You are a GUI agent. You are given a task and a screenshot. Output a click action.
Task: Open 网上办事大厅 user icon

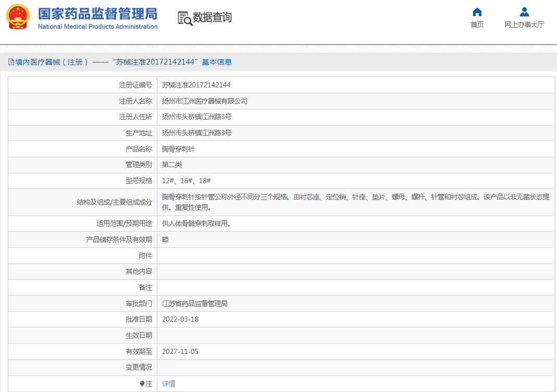tap(524, 12)
